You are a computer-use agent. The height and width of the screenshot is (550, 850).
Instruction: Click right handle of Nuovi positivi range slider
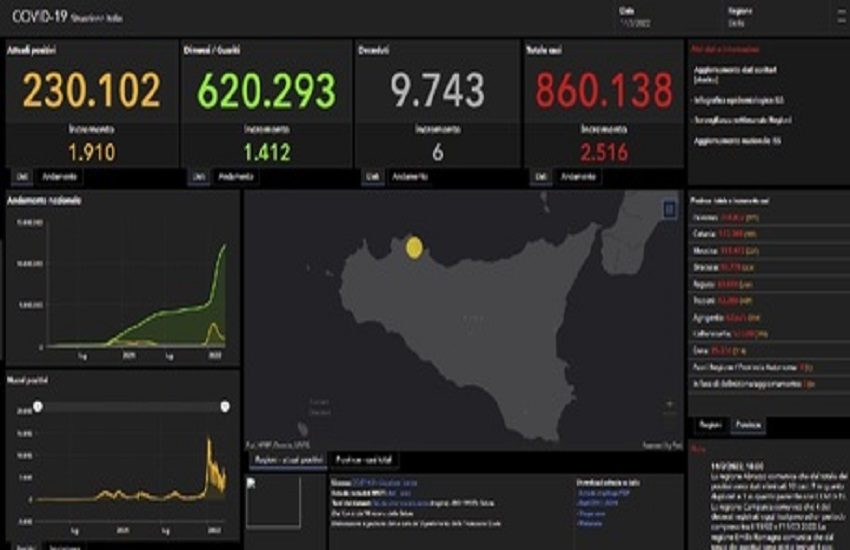[x=225, y=406]
